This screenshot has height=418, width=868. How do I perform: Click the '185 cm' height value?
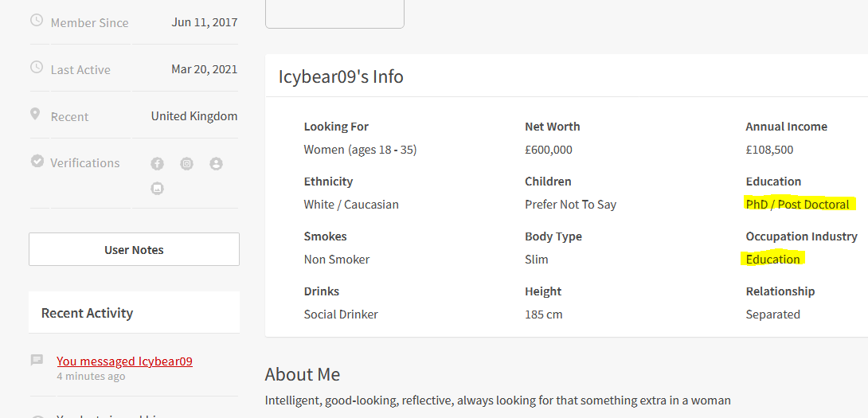coord(544,314)
